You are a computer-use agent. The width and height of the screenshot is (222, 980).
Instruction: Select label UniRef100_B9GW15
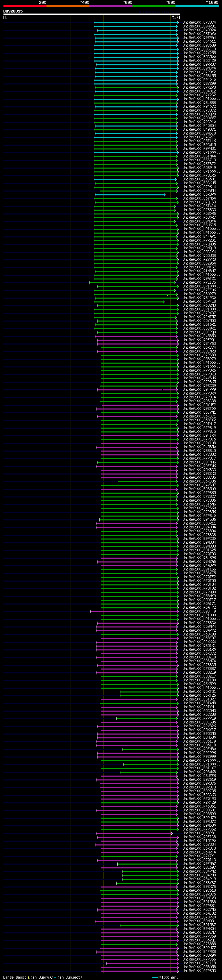pos(199,145)
